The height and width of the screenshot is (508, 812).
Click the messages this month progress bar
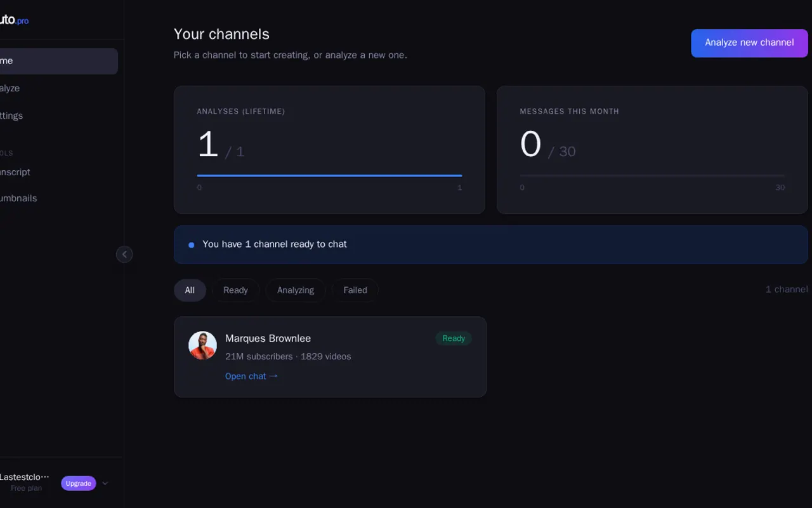[652, 175]
